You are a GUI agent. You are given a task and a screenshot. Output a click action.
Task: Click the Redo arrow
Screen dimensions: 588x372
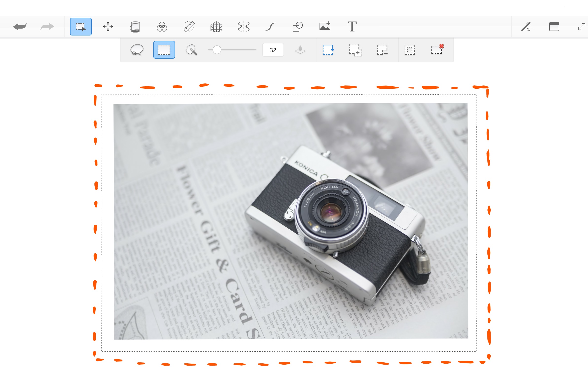coord(47,27)
